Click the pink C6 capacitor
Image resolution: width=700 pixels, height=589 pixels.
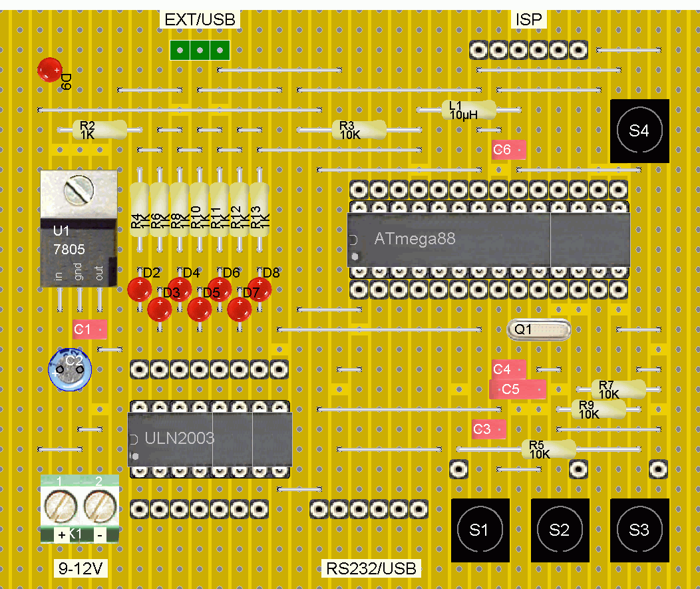(x=509, y=150)
